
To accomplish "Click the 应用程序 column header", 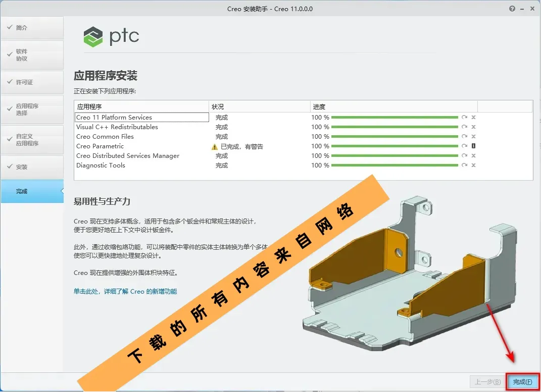I will pos(141,106).
